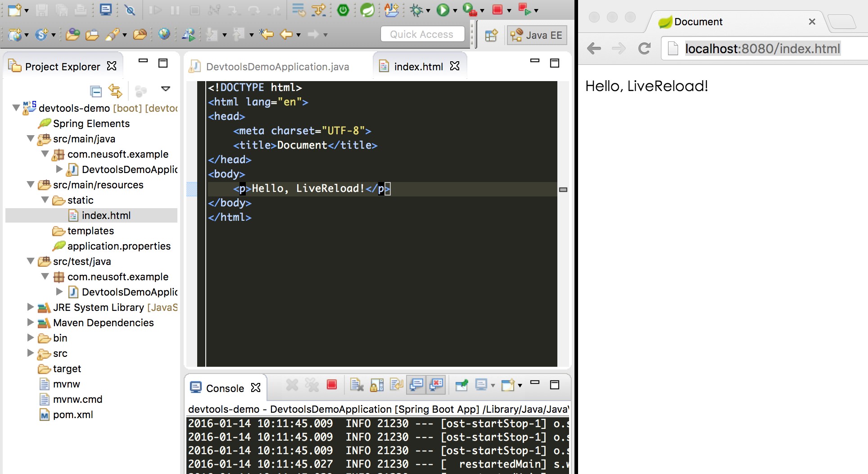The height and width of the screenshot is (474, 868).
Task: Click the Spring Boot relaunch power icon
Action: (344, 10)
